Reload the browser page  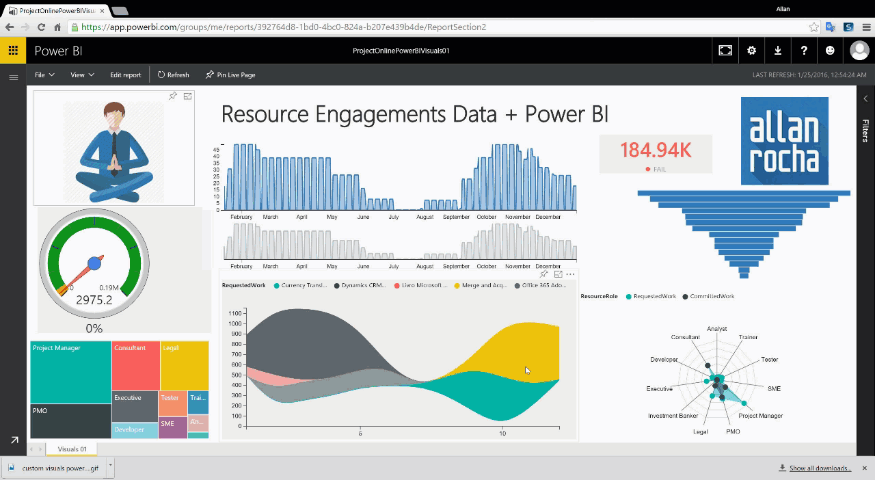click(x=41, y=27)
